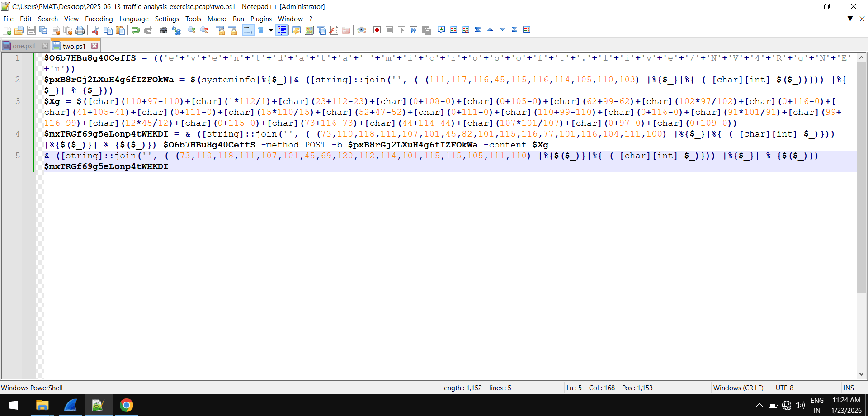Viewport: 868px width, 416px height.
Task: Run the recorded macro playback button
Action: 401,29
